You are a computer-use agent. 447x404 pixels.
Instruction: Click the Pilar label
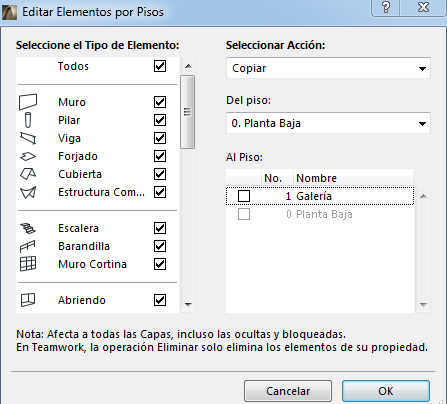click(69, 120)
